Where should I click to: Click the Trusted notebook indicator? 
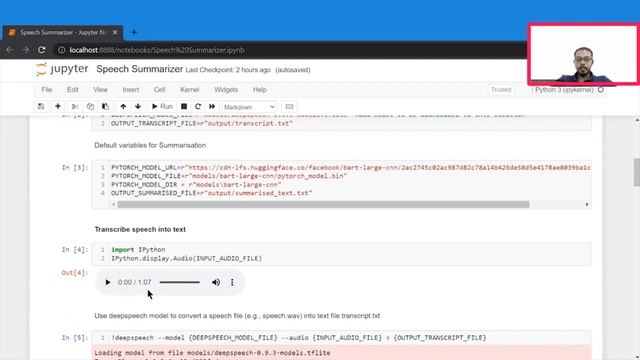[501, 90]
